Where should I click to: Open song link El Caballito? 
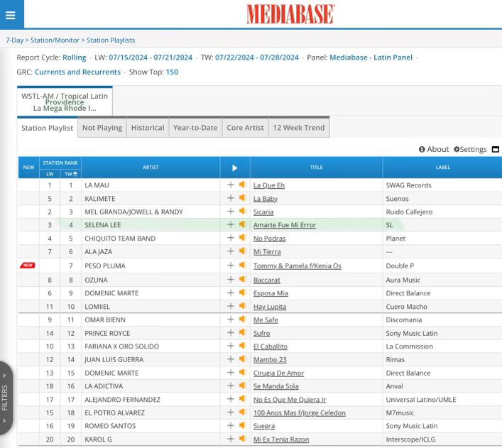pos(271,346)
